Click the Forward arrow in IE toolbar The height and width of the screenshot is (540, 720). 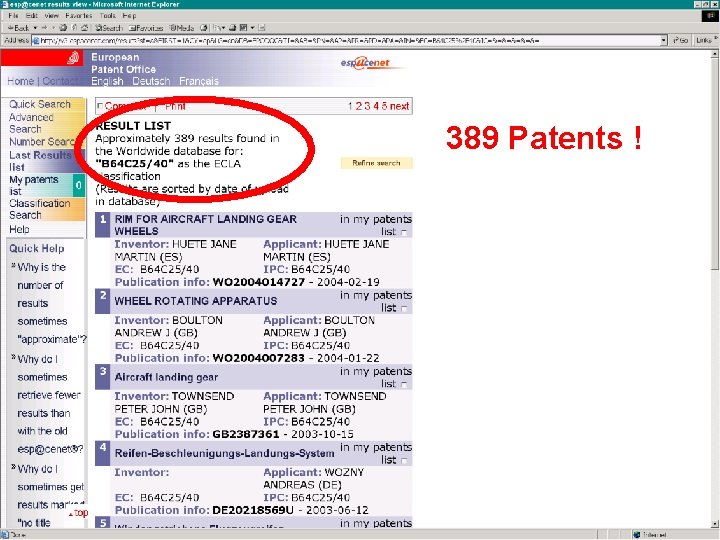tap(45, 28)
